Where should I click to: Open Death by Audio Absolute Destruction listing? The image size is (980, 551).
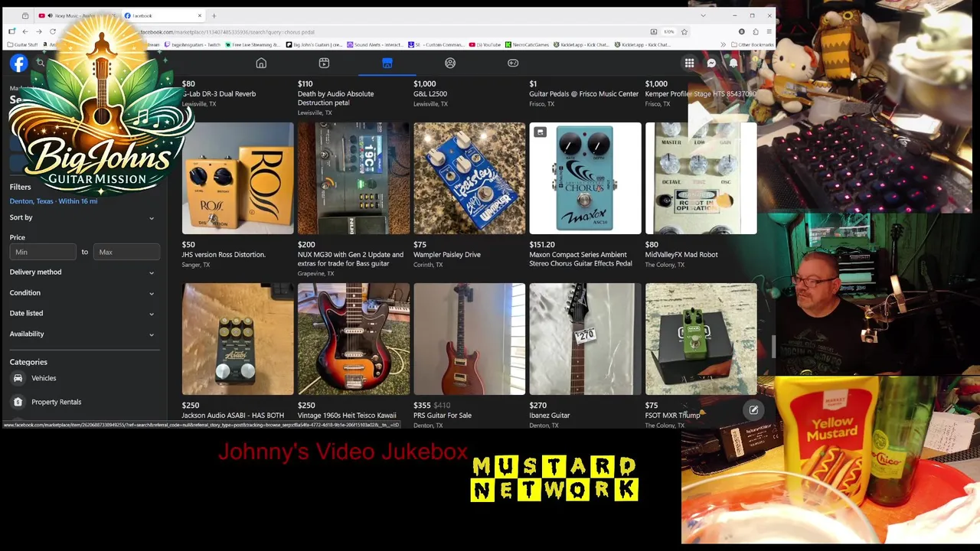tap(335, 98)
